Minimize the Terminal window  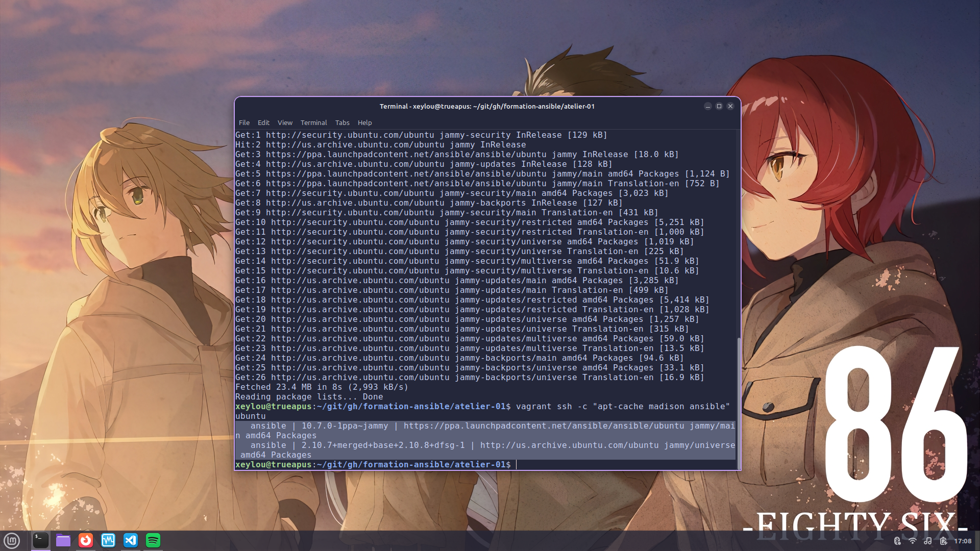(x=707, y=106)
